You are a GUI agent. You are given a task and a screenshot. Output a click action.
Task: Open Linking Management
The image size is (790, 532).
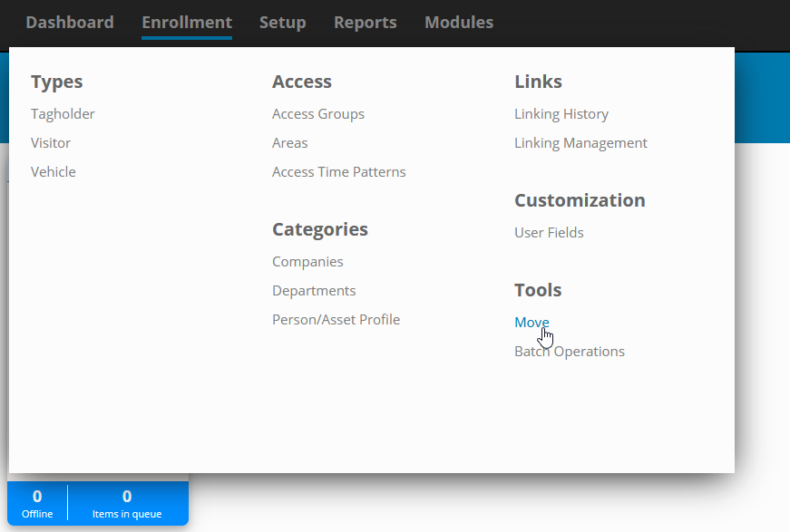pos(580,143)
